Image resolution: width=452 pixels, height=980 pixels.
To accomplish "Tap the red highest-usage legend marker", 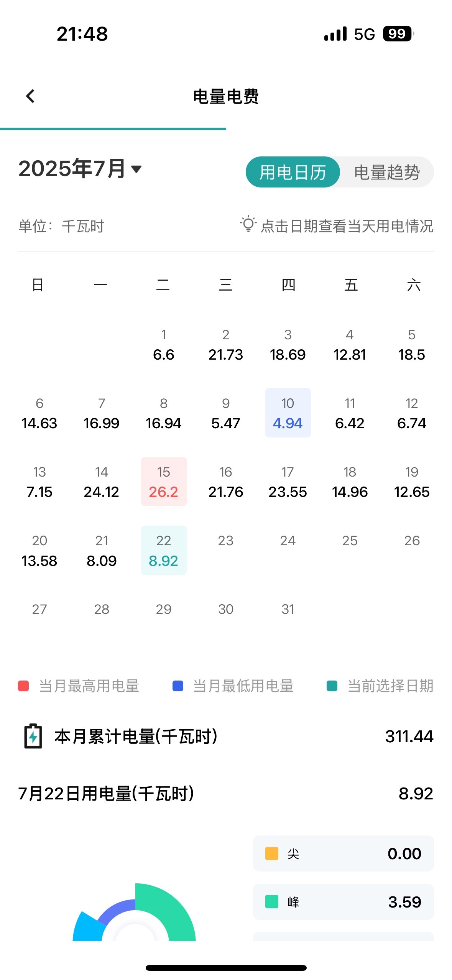I will [23, 686].
